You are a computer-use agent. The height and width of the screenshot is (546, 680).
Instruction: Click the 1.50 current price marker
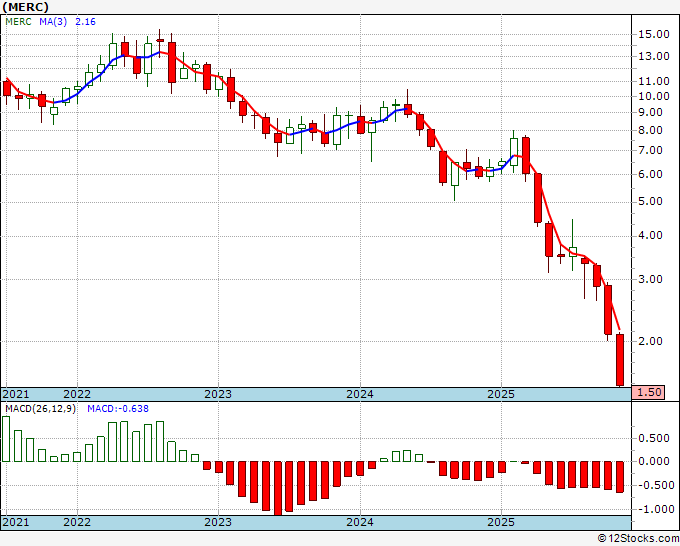click(648, 392)
